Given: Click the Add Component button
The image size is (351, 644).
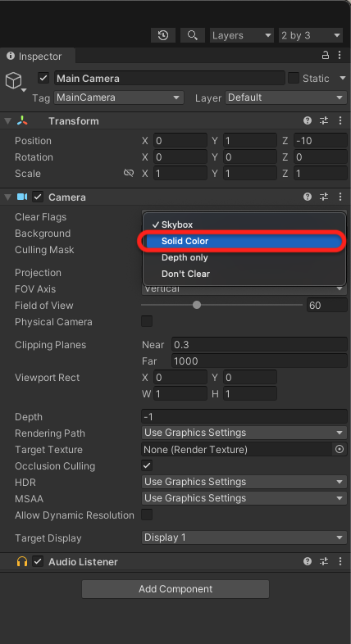Looking at the screenshot, I should 175,589.
